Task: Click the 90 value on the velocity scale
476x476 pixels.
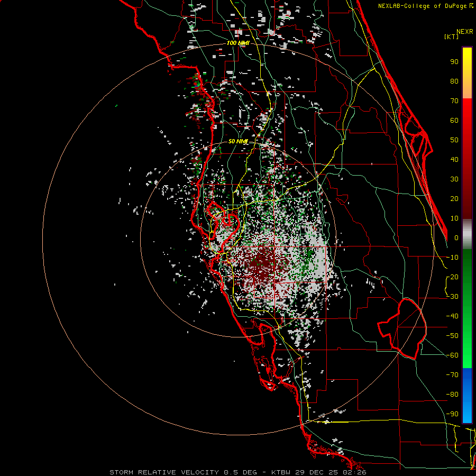Action: [454, 62]
